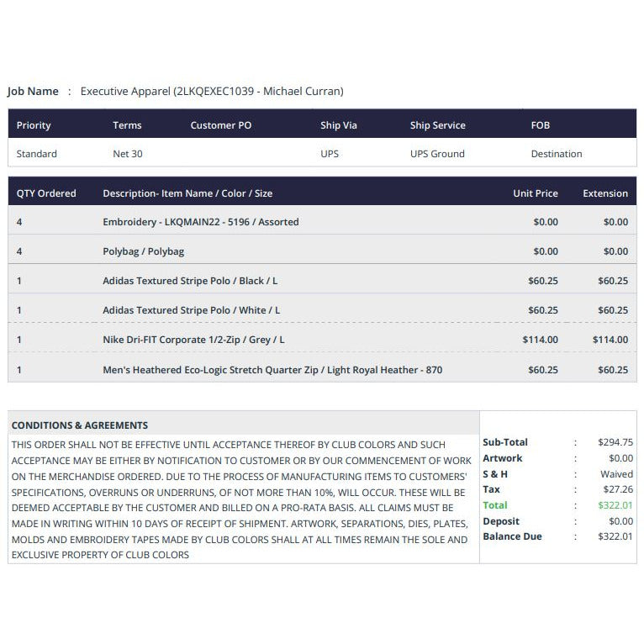Click the Unit Price column header
The width and height of the screenshot is (644, 644).
[536, 193]
